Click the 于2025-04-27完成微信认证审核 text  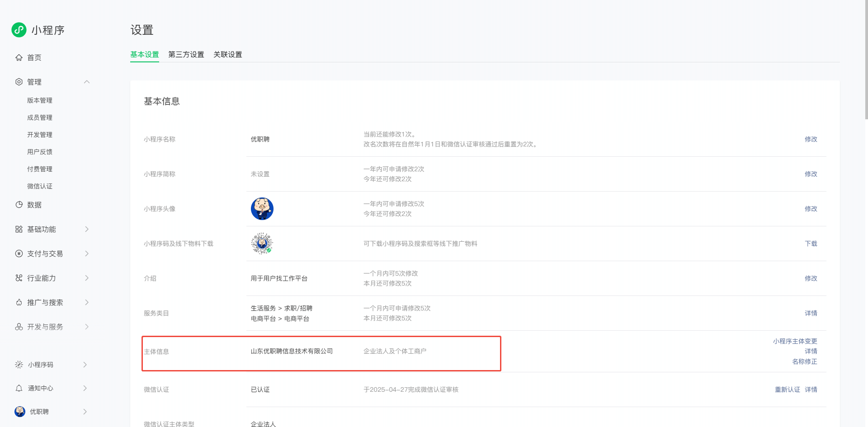(411, 389)
